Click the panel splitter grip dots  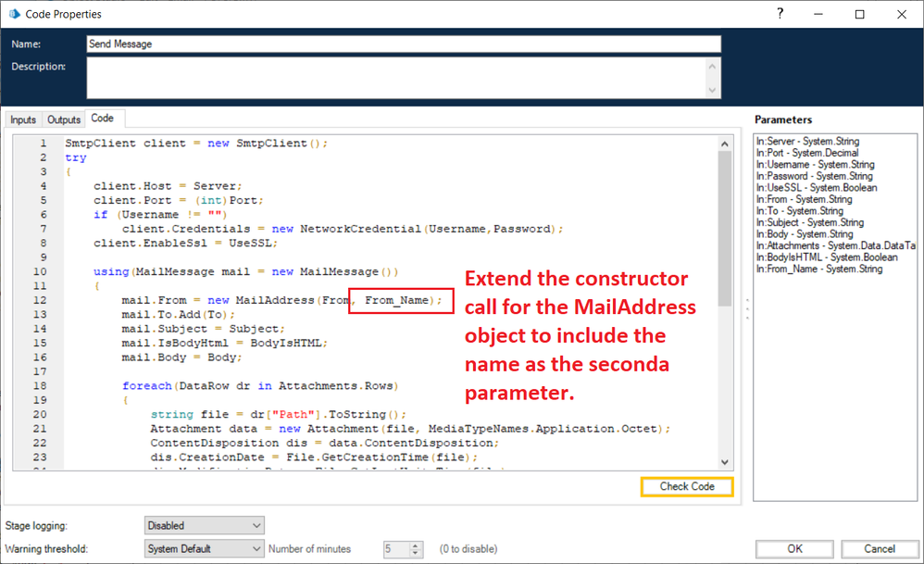[747, 308]
